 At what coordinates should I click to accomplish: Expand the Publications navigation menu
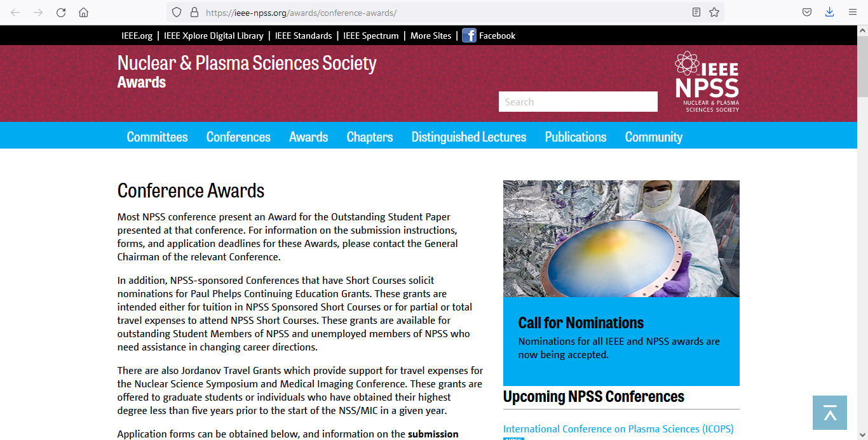click(x=575, y=137)
